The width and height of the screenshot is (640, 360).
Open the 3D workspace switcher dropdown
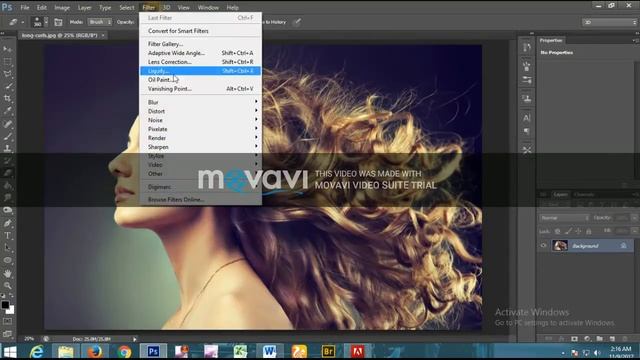610,22
